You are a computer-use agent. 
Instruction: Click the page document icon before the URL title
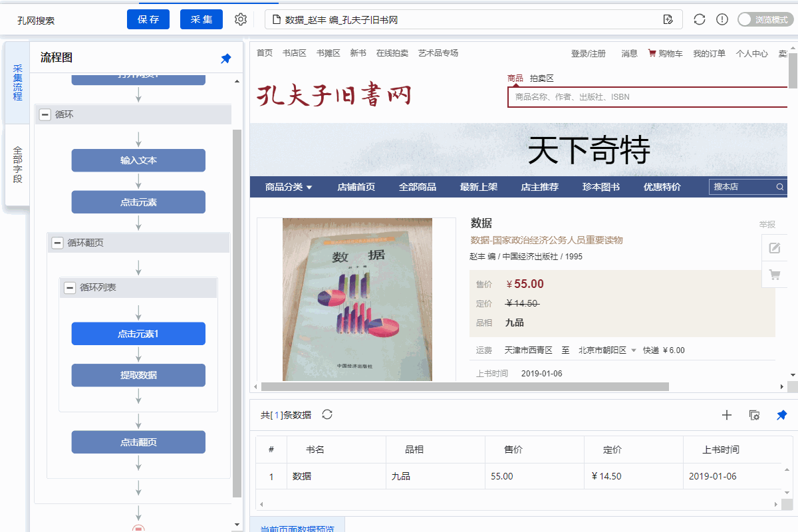coord(277,19)
